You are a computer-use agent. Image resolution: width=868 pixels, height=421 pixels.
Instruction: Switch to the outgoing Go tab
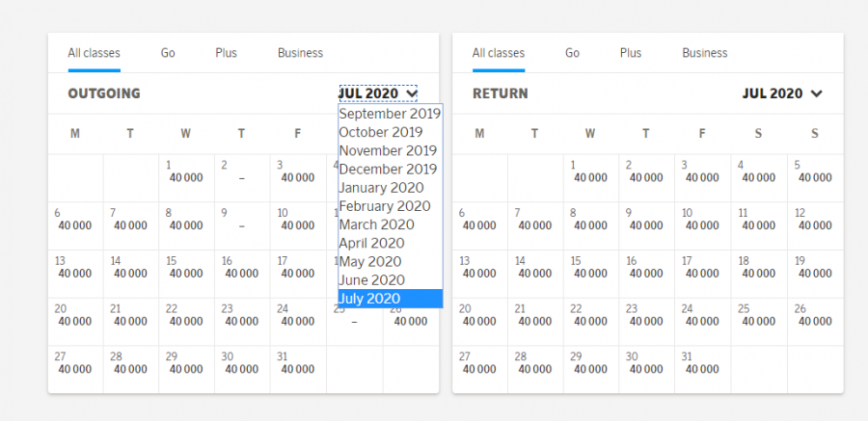[x=168, y=53]
